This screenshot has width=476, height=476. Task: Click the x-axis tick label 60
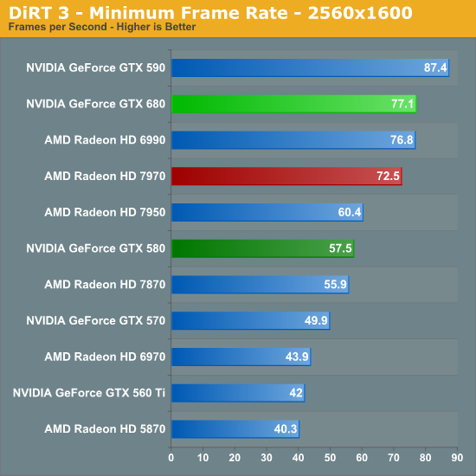click(362, 458)
